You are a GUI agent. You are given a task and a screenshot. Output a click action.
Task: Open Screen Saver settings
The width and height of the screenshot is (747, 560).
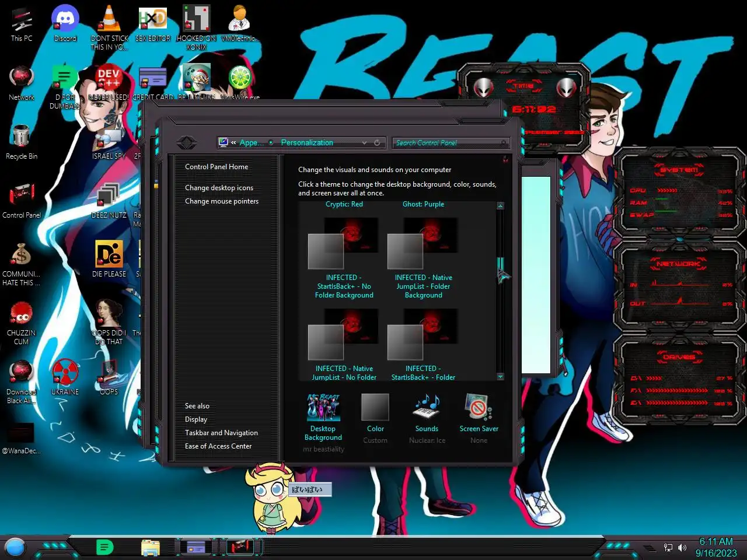[x=479, y=418]
